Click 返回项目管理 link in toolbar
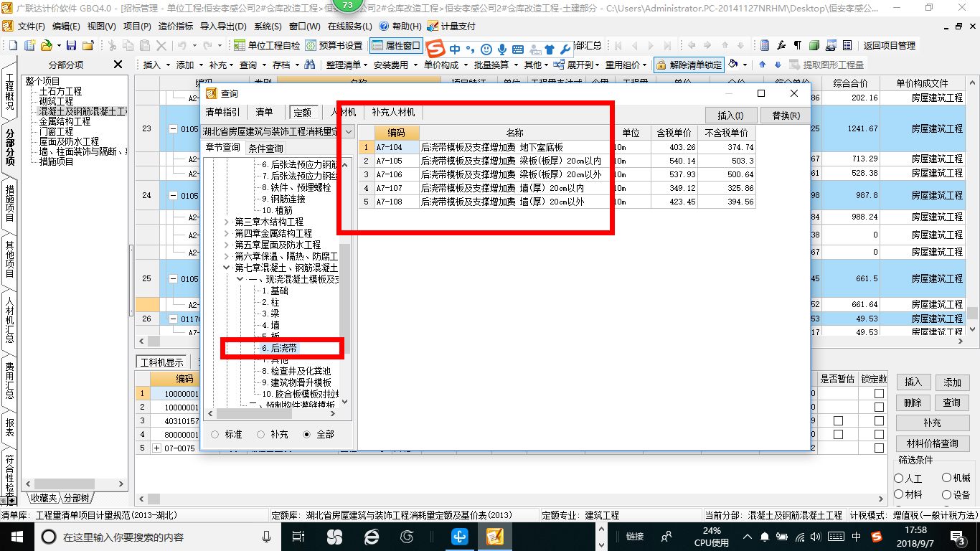 [x=889, y=45]
